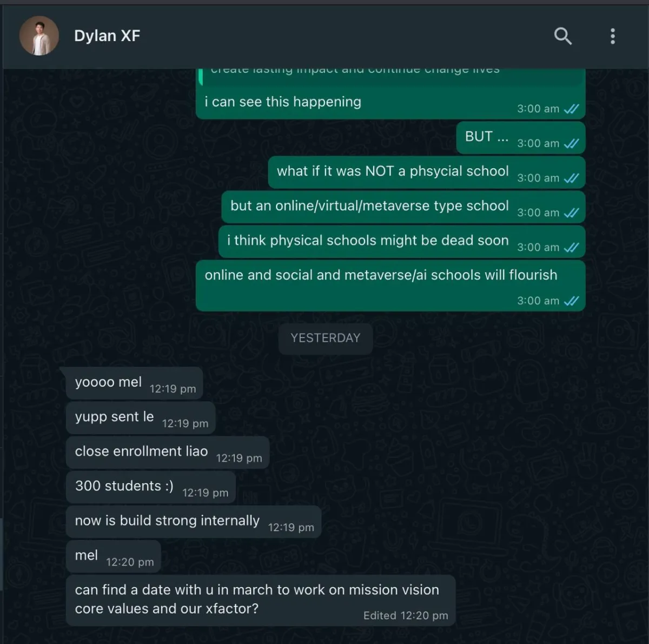This screenshot has width=649, height=644.
Task: Open Dylan XF profile picture
Action: point(39,36)
